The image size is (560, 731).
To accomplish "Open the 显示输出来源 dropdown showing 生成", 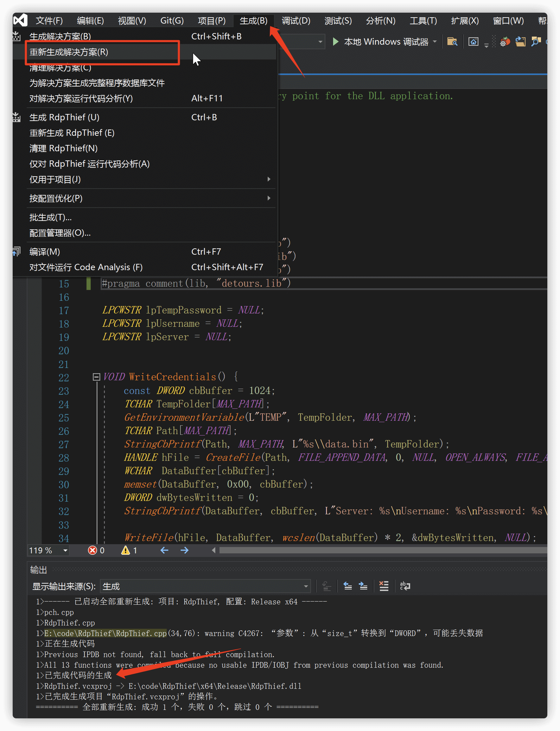I will click(x=205, y=586).
